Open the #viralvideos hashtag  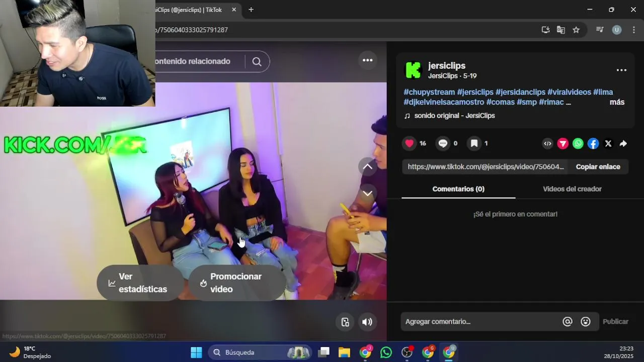(569, 93)
